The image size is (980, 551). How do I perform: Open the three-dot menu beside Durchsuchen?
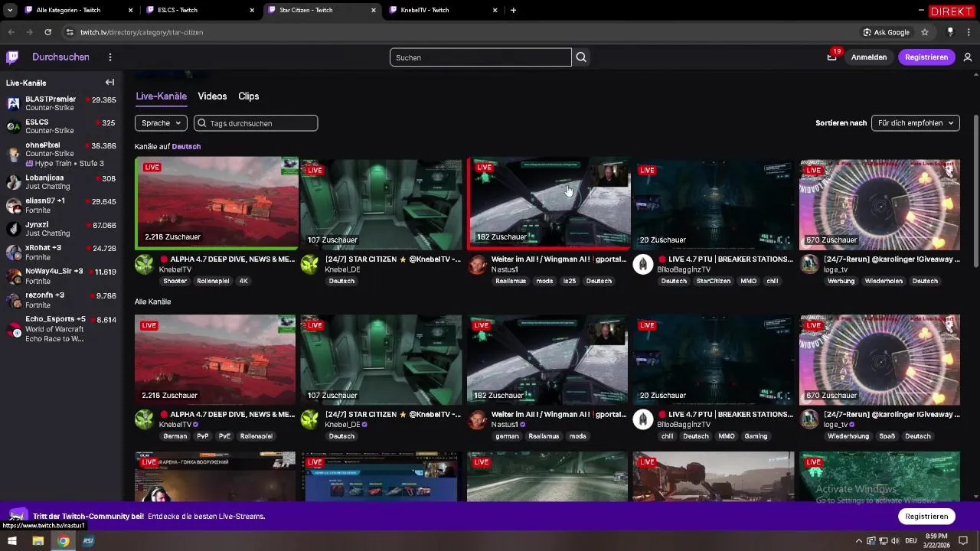pyautogui.click(x=110, y=57)
